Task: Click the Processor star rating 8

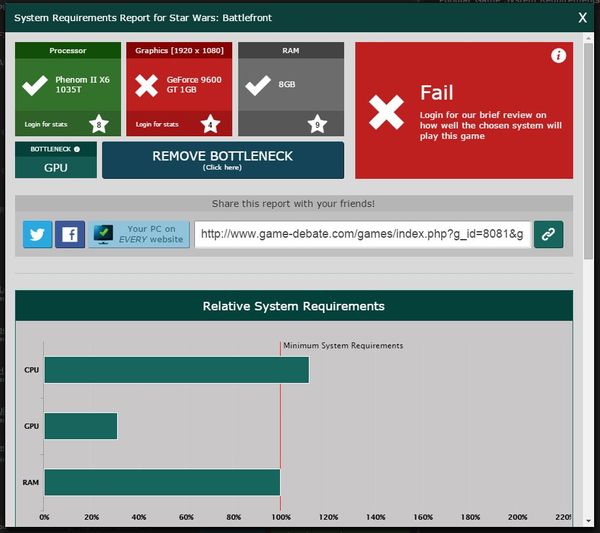Action: [99, 124]
